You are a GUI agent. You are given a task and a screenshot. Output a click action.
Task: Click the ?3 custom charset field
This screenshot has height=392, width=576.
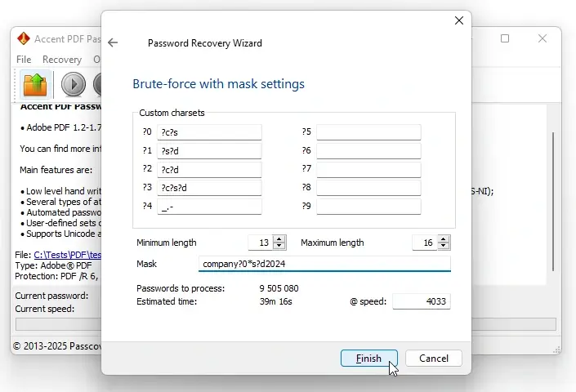pos(209,188)
